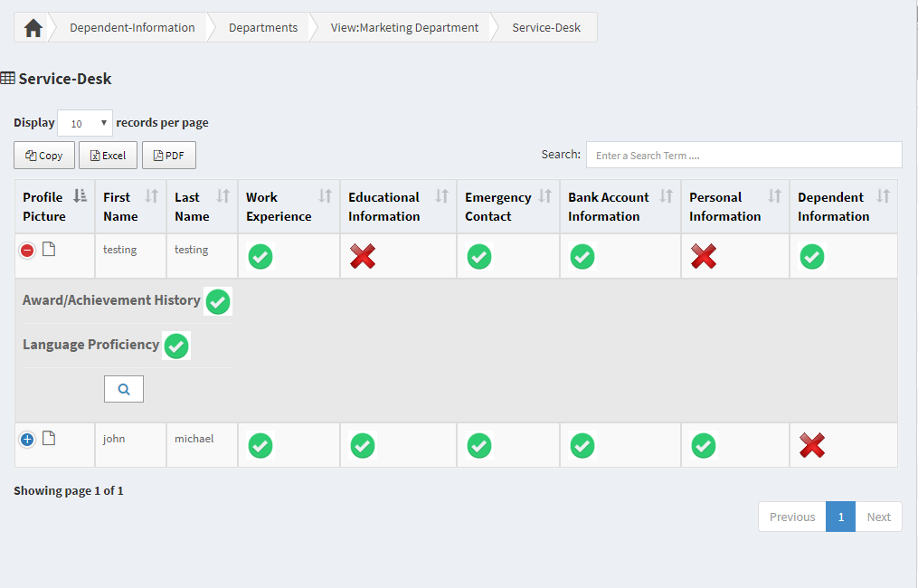Export table using Excel button
The image size is (918, 588).
coord(108,156)
